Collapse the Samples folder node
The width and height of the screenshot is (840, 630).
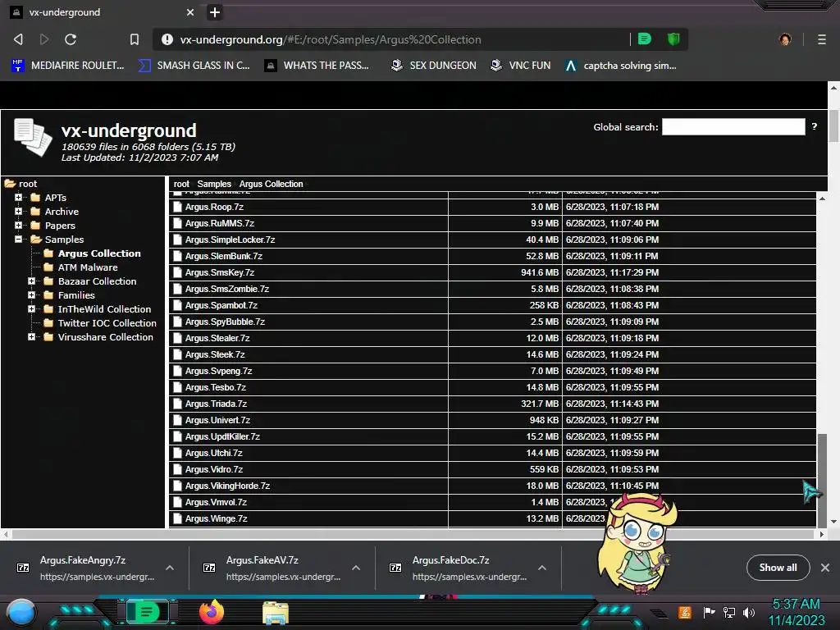(18, 239)
